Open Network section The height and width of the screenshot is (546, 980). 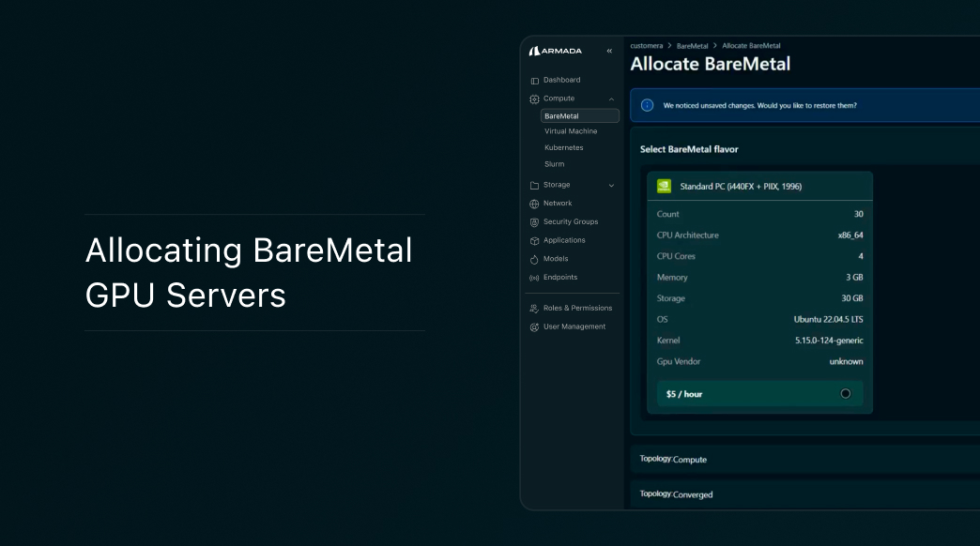point(558,203)
